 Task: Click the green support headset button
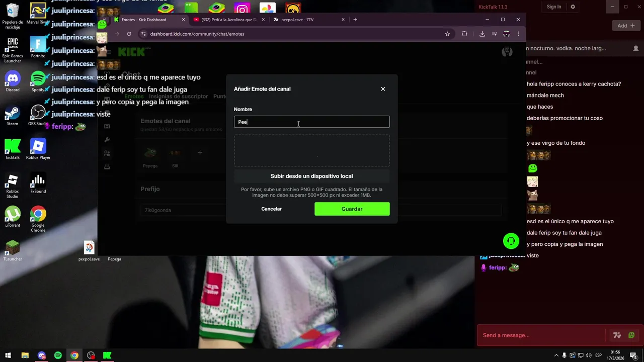tap(511, 241)
